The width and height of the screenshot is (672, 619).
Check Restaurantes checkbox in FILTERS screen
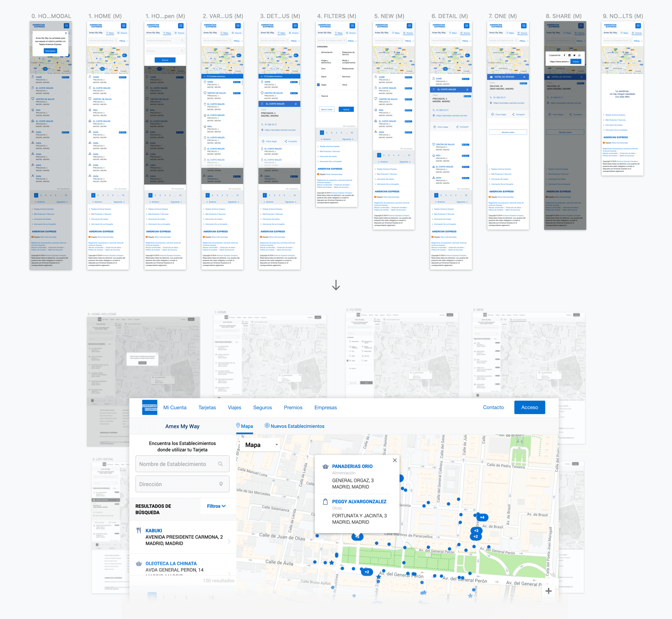(339, 69)
